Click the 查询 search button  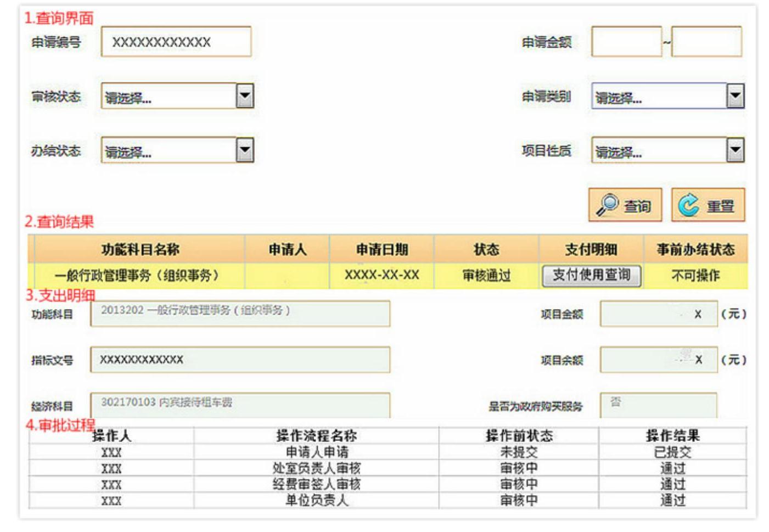tap(625, 205)
